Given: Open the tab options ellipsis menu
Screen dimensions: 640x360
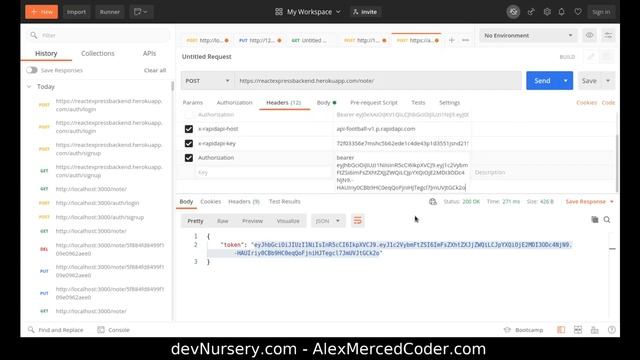Looking at the screenshot, I should [x=465, y=40].
